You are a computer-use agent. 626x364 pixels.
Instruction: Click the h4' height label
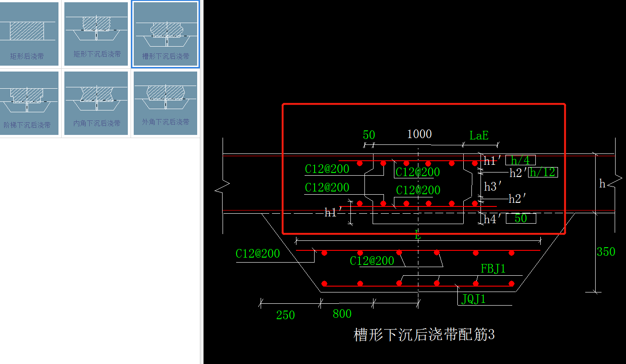(492, 219)
